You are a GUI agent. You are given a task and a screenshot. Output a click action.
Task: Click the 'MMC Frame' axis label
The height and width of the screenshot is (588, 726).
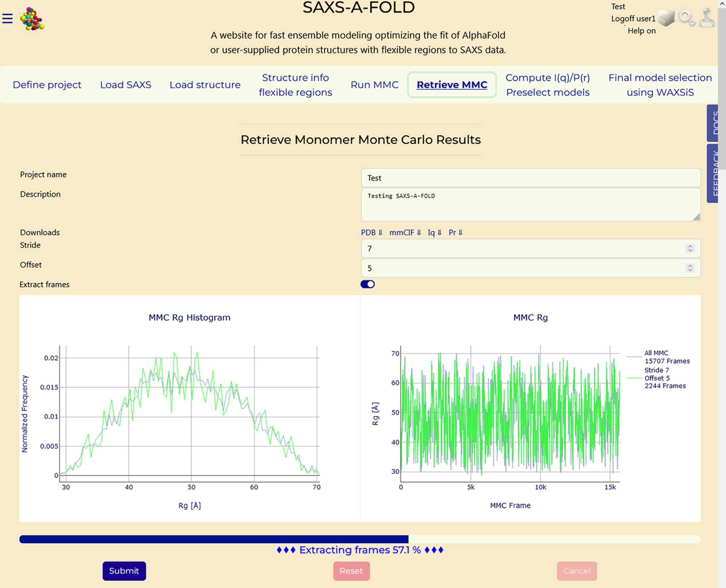(510, 505)
